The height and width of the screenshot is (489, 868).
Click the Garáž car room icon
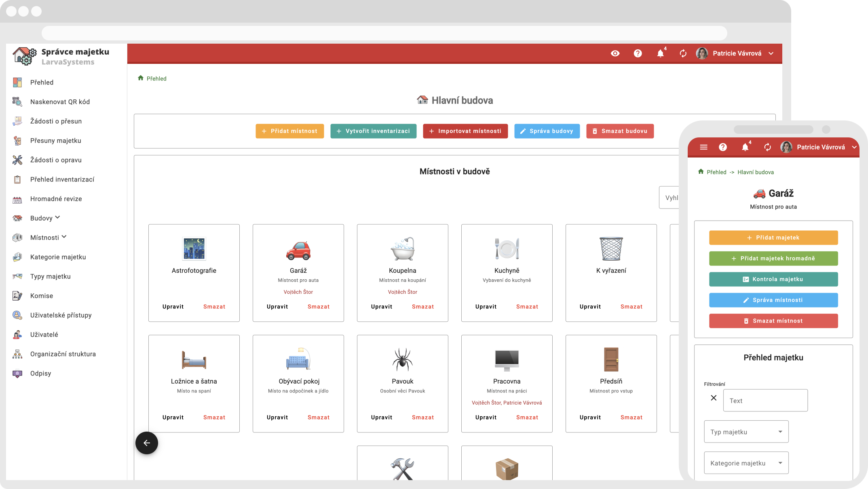click(x=298, y=250)
